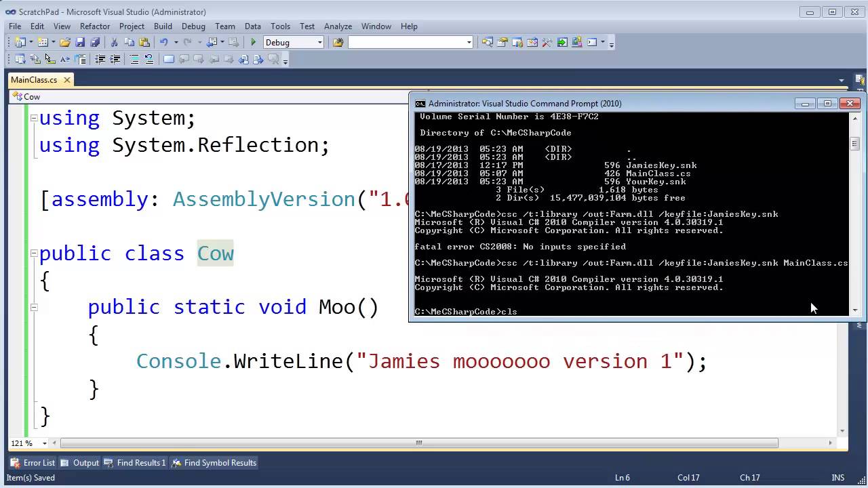Open the Build menu
The height and width of the screenshot is (488, 868).
tap(163, 26)
